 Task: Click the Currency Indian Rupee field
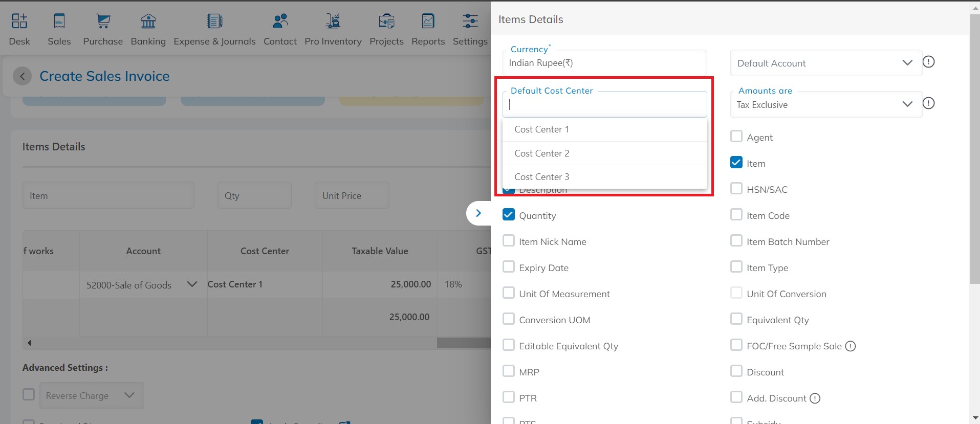point(605,62)
